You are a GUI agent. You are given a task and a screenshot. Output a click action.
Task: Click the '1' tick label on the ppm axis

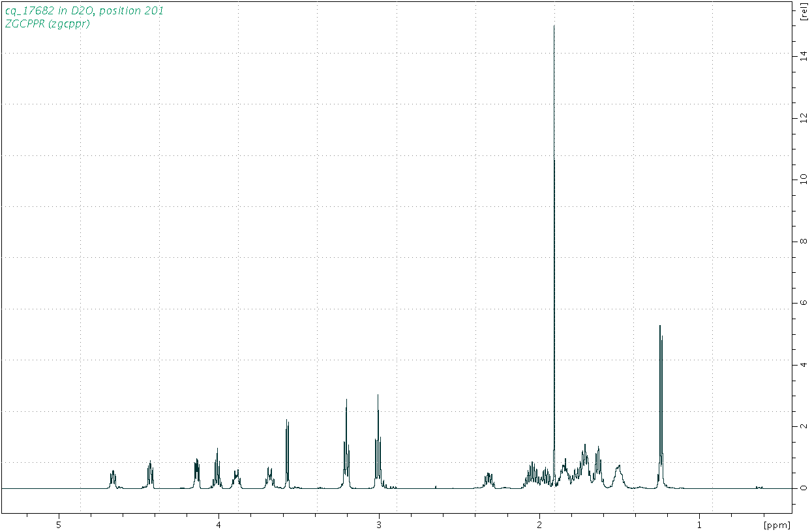(699, 525)
